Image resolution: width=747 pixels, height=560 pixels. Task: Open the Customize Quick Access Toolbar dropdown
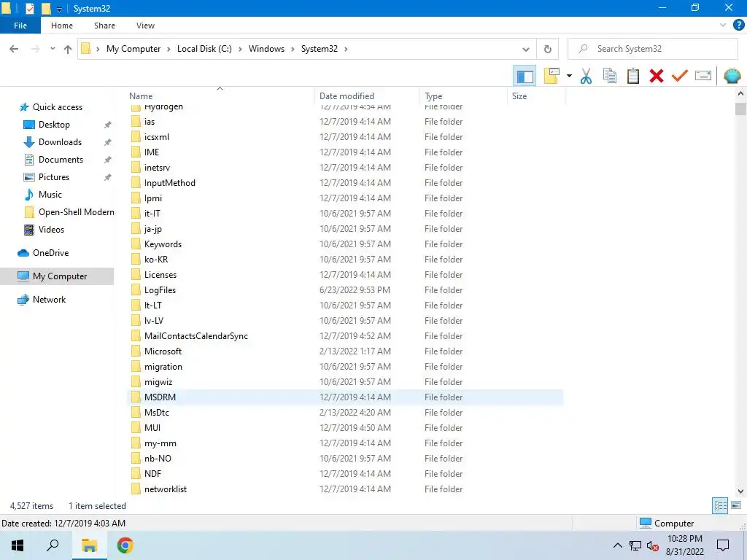click(59, 9)
